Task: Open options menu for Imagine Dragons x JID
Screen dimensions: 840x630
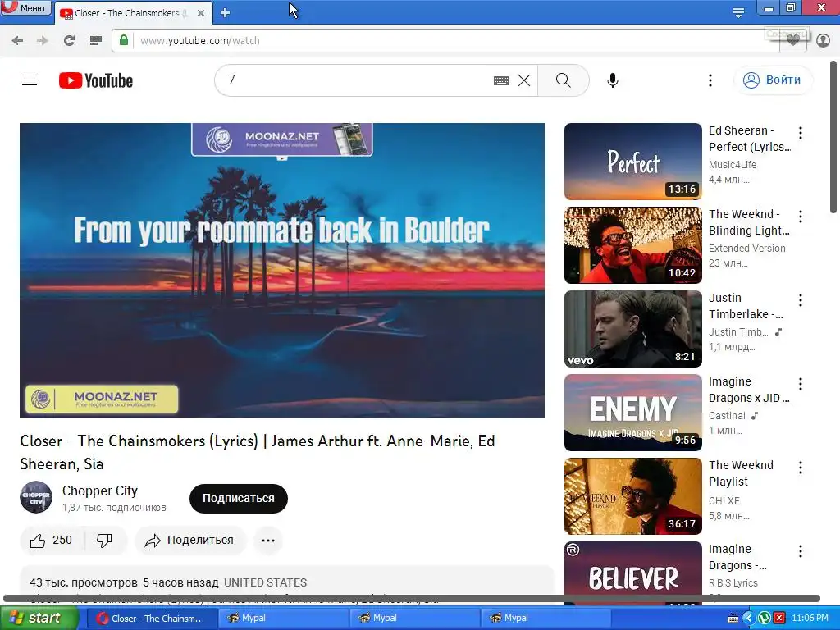Action: point(801,384)
